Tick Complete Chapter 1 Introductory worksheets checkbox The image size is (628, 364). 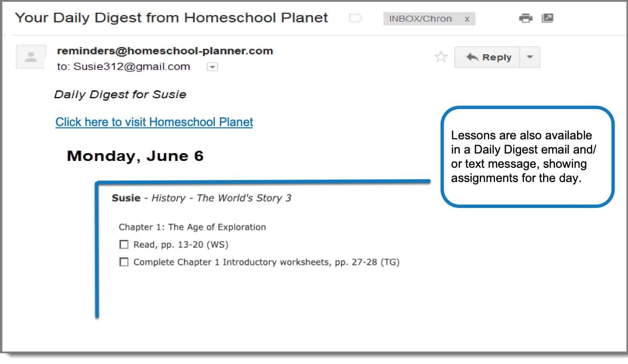click(124, 262)
